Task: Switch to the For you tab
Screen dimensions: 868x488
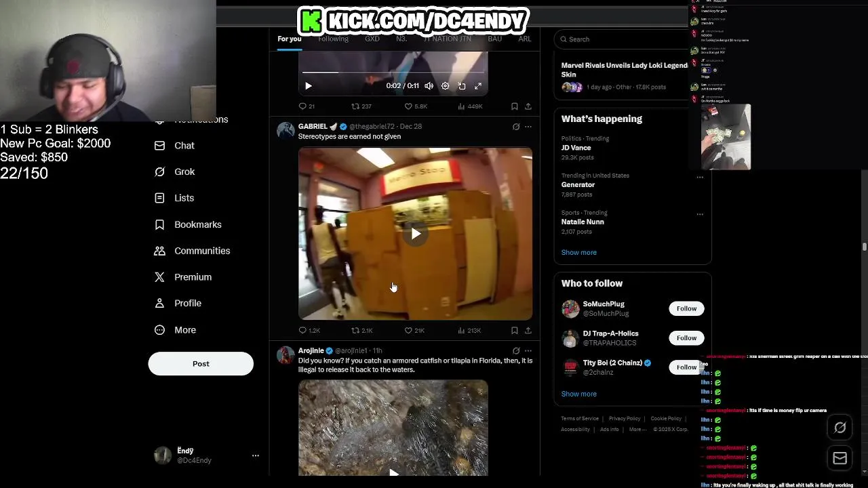Action: (x=289, y=39)
